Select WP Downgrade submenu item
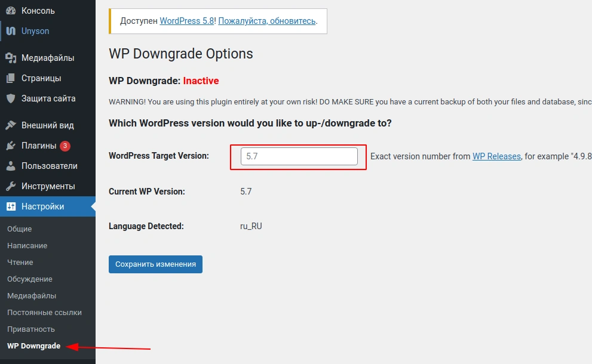 (x=34, y=346)
